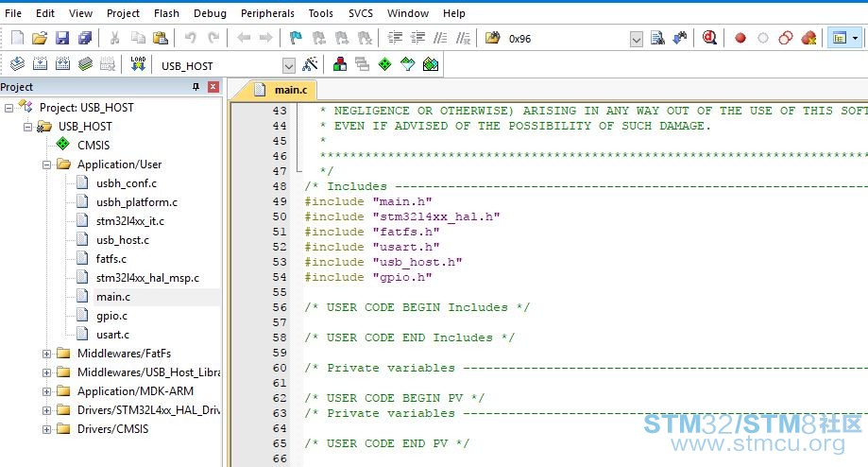Close the Project panel
Image resolution: width=868 pixels, height=467 pixels.
click(x=213, y=87)
